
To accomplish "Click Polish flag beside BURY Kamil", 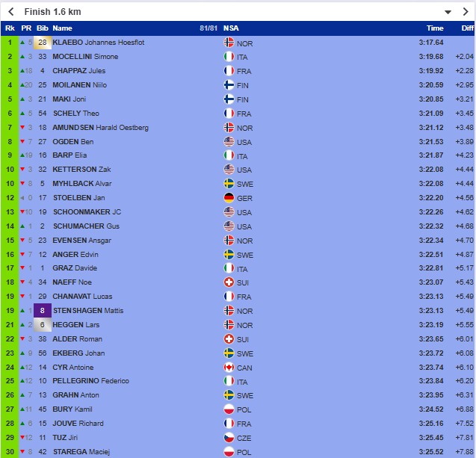I will [229, 409].
